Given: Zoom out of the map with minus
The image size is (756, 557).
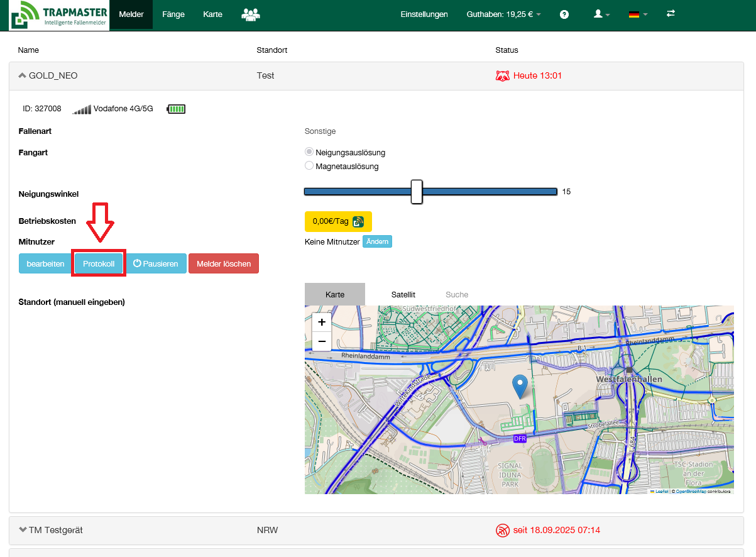Looking at the screenshot, I should [x=322, y=341].
